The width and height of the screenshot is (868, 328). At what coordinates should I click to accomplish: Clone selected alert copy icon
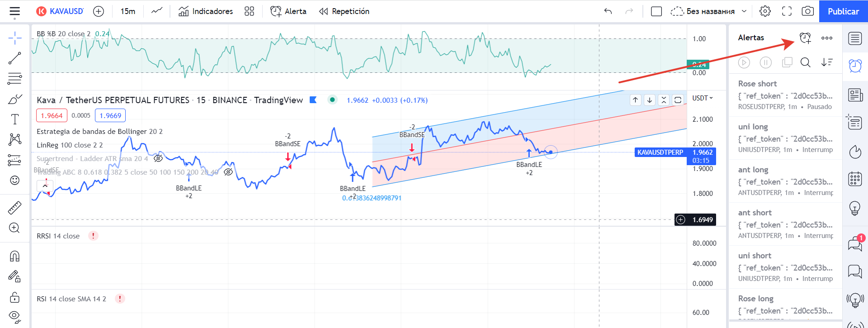(787, 62)
